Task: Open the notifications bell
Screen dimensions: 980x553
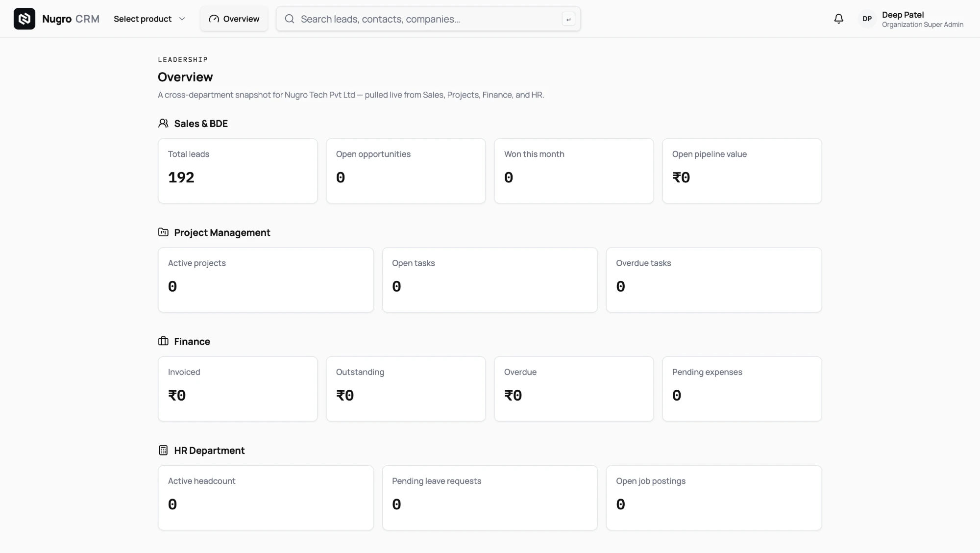Action: tap(838, 19)
